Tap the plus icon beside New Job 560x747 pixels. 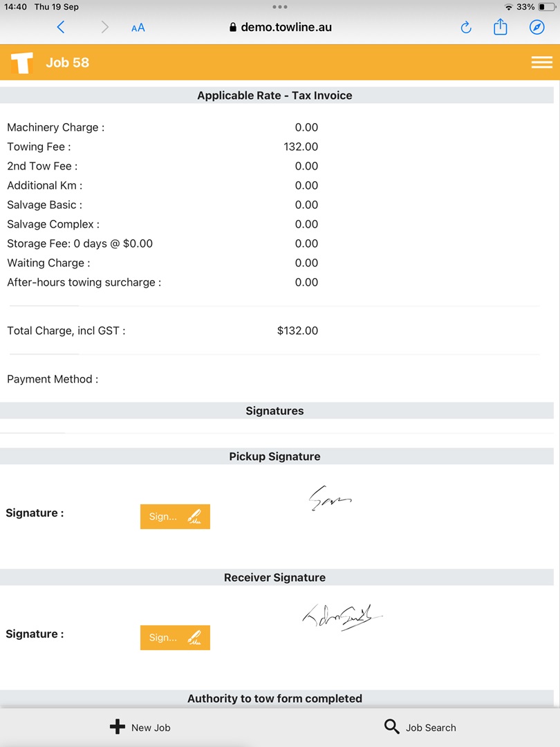(x=118, y=727)
